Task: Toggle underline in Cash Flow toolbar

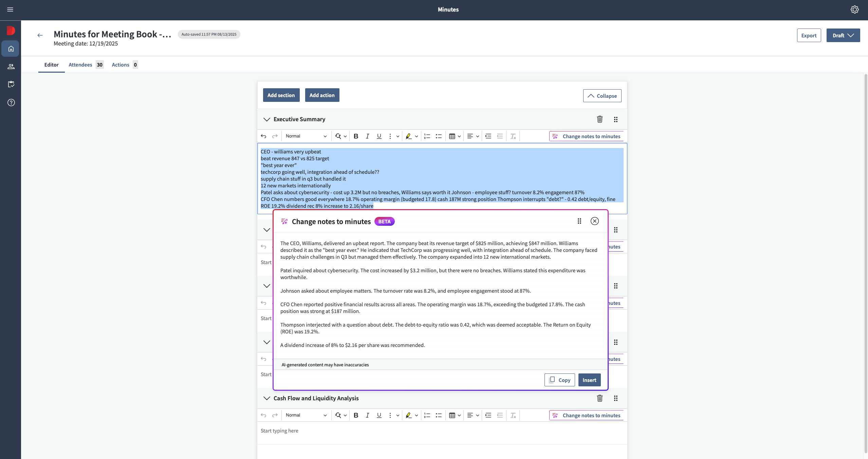Action: [379, 415]
